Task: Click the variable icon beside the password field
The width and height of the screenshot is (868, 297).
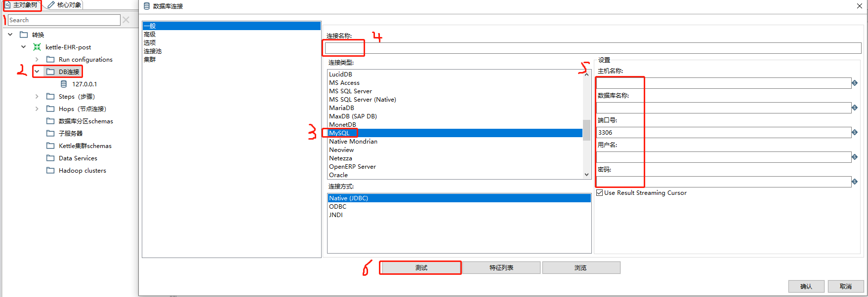Action: [x=855, y=182]
